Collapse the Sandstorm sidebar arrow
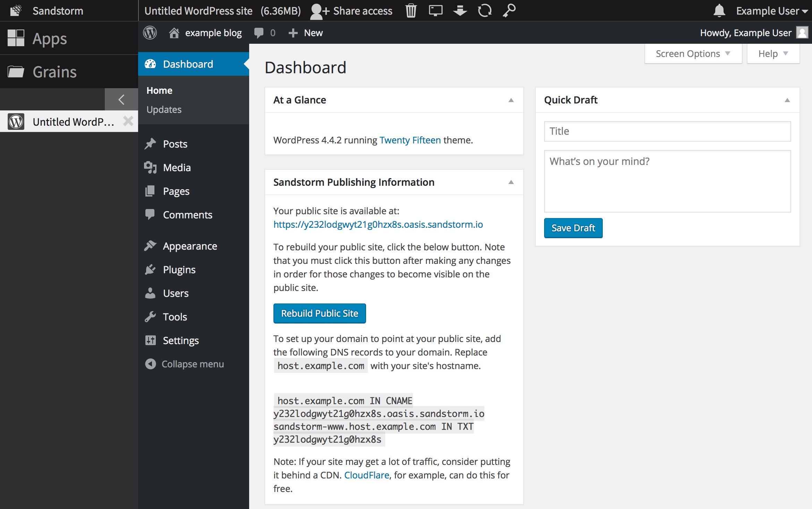Screen dimensions: 812x509 click(x=121, y=100)
